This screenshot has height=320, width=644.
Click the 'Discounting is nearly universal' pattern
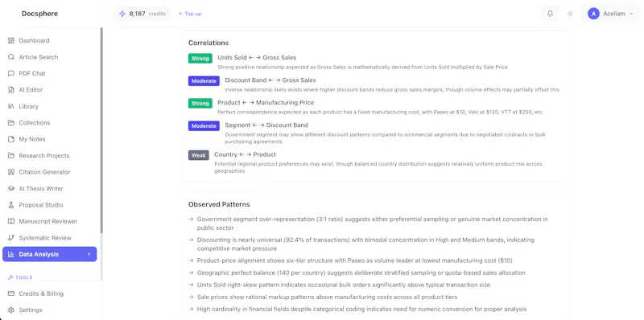tap(365, 244)
